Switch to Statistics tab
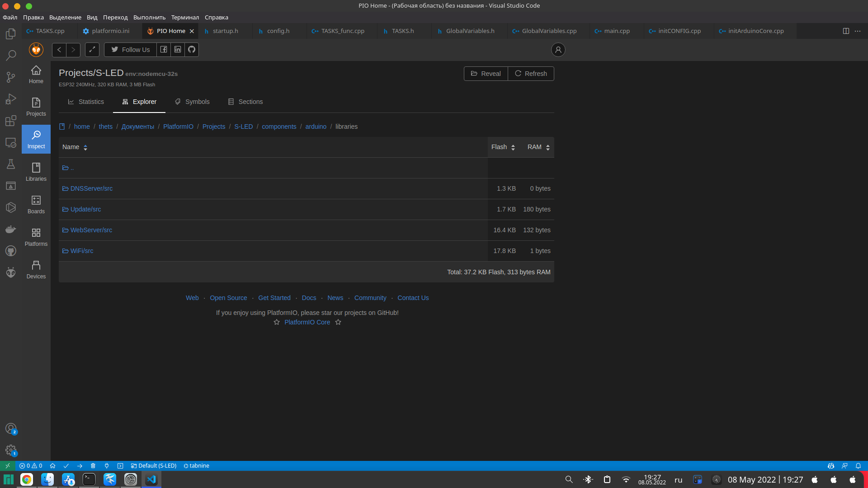This screenshot has height=488, width=868. [x=86, y=102]
